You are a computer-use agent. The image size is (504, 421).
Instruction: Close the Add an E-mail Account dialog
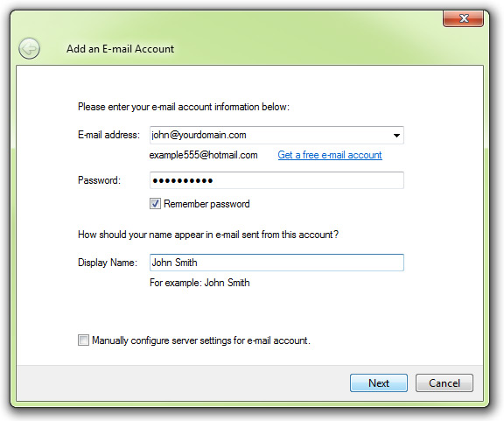click(x=463, y=18)
